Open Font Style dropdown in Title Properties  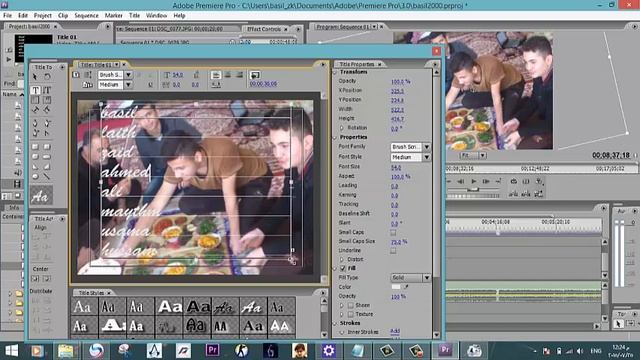pyautogui.click(x=427, y=157)
